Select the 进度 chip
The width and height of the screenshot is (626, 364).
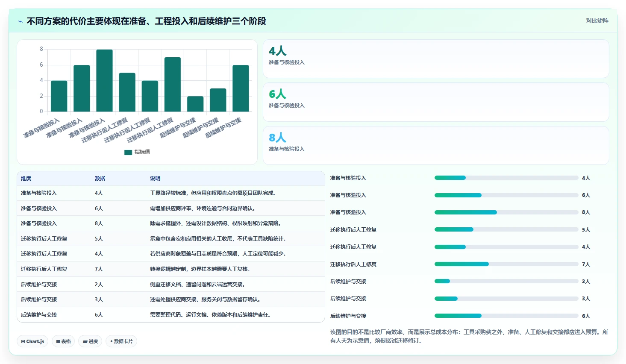click(x=90, y=341)
